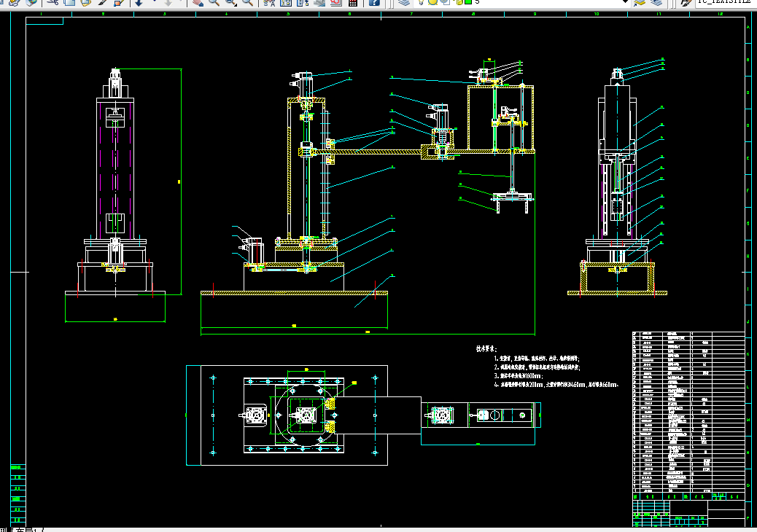Open the layer list dropdown arrow
Screen dimensions: 757x532
click(x=625, y=2)
